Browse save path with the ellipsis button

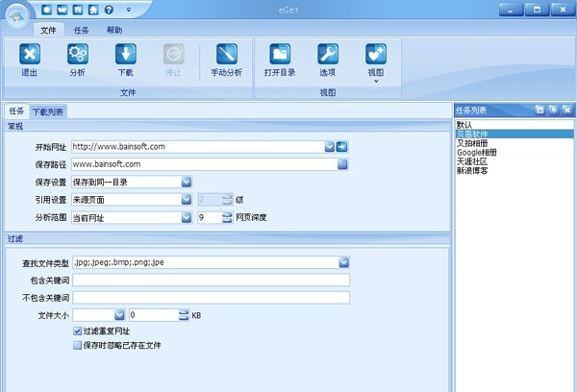click(342, 164)
